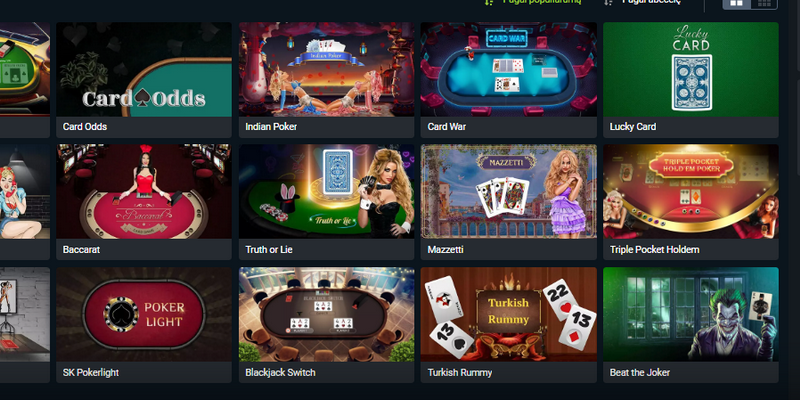The width and height of the screenshot is (800, 400).
Task: Open the Indian Poker game image
Action: (327, 69)
